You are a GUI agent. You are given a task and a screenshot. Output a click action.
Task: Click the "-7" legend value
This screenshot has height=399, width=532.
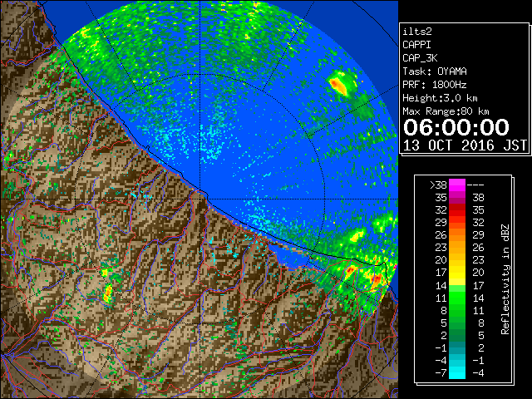coord(441,372)
